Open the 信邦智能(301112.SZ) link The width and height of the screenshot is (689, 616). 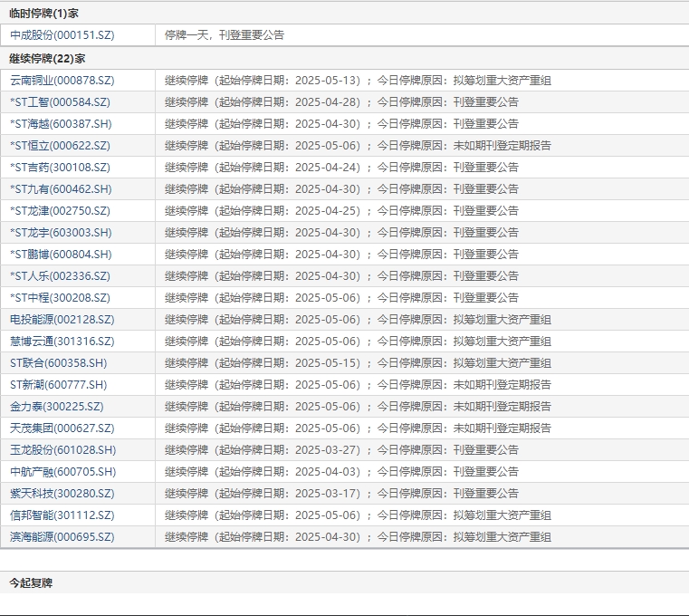pyautogui.click(x=62, y=515)
